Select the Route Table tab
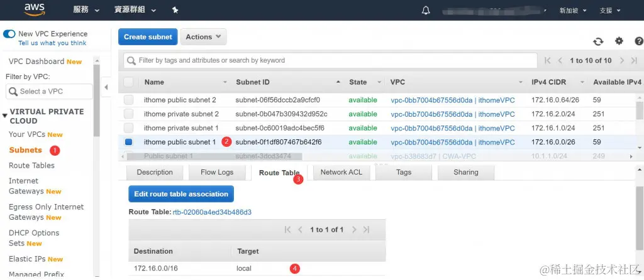Image resolution: width=644 pixels, height=280 pixels. (x=279, y=173)
